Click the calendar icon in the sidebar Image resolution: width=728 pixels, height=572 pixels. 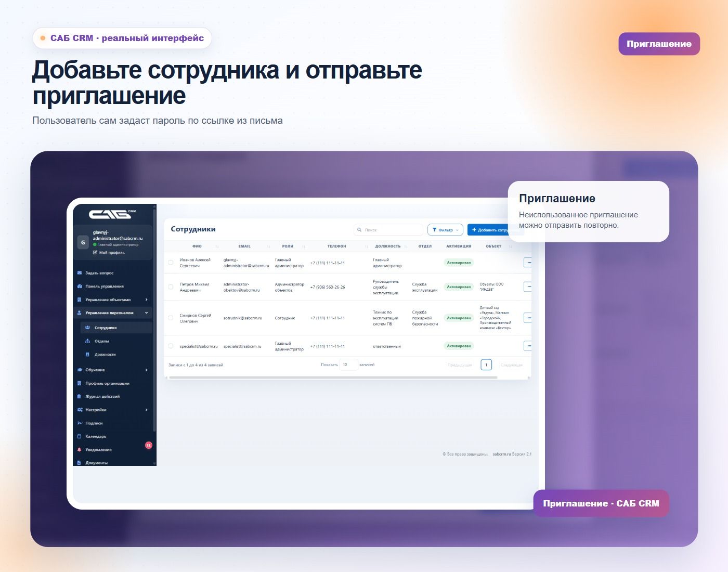coord(80,436)
